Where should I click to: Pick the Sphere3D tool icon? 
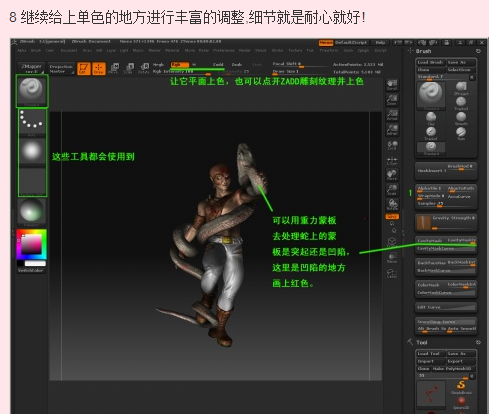coord(461,403)
